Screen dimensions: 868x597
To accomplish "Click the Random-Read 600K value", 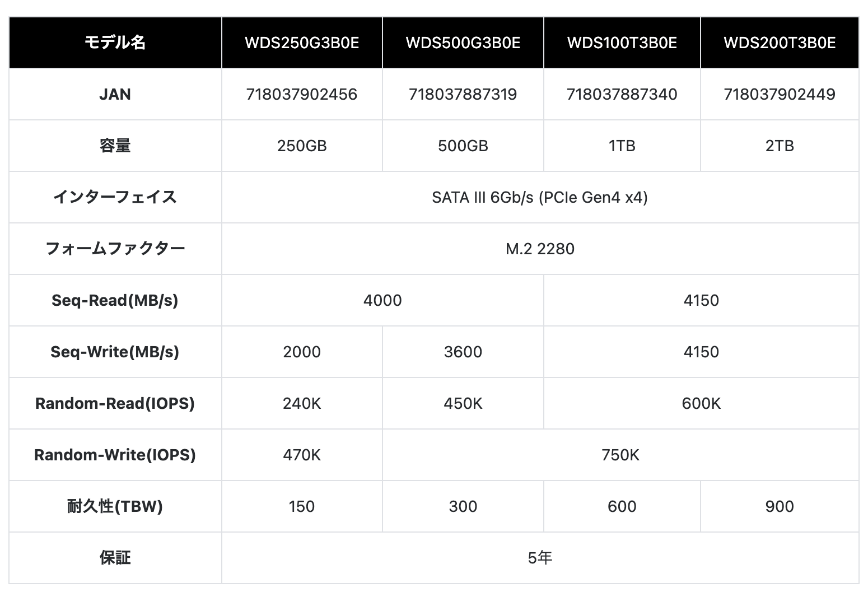I will [701, 403].
